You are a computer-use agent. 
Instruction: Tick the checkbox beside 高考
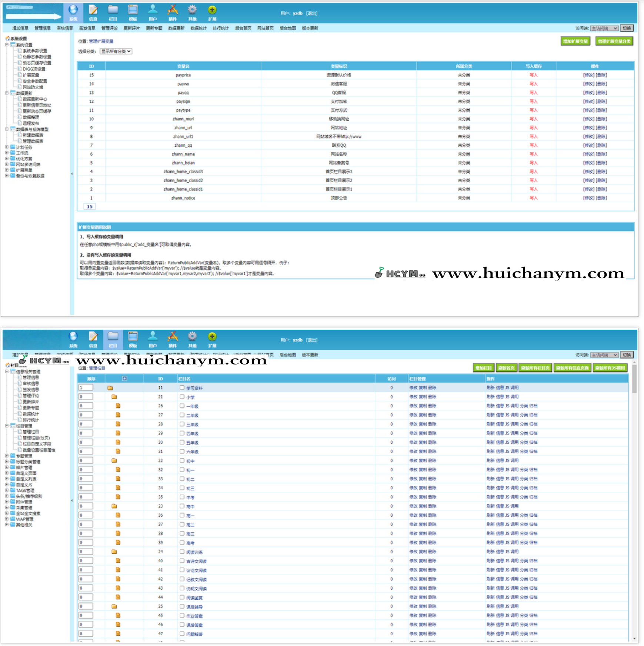click(x=182, y=543)
